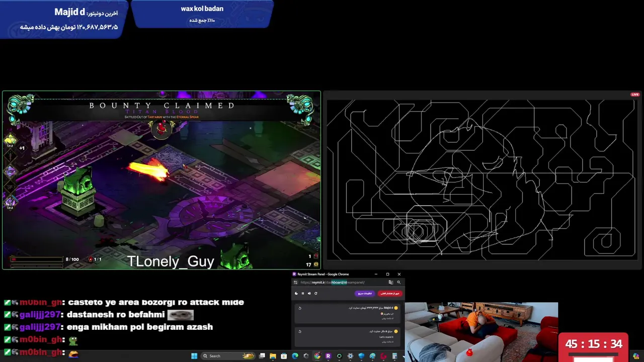The width and height of the screenshot is (644, 362).
Task: Open the purple R Reymit taskbar app
Action: pos(328,356)
